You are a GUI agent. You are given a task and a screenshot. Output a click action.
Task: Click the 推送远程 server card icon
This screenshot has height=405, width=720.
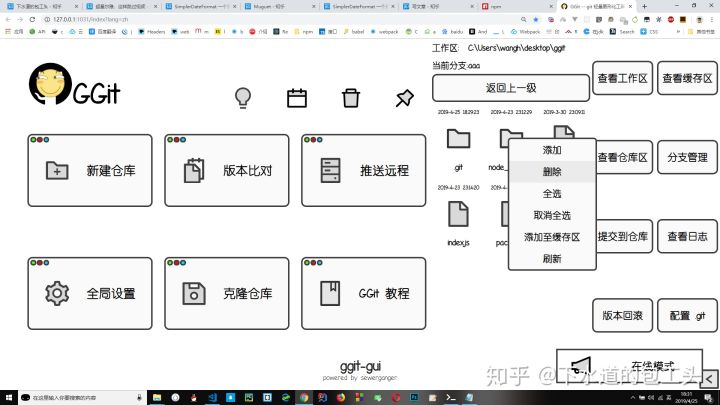click(x=331, y=170)
